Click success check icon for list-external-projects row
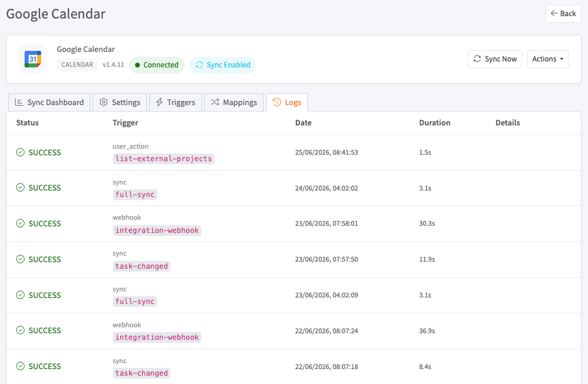Screen dimensions: 588x384 tap(20, 152)
